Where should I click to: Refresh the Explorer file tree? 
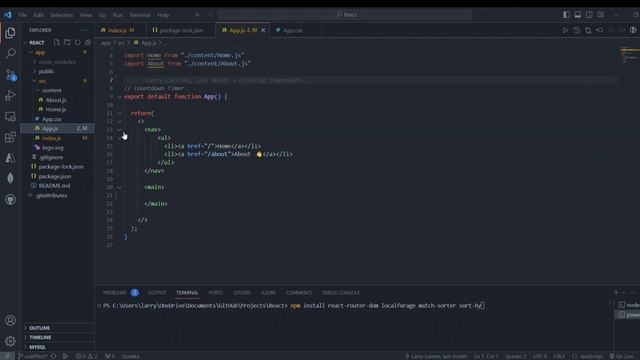(x=77, y=42)
